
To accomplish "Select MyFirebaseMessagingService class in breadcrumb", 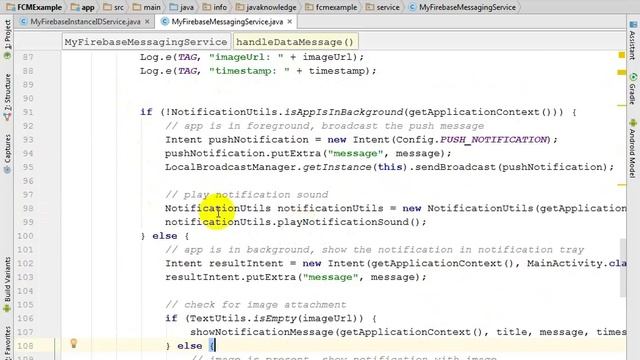I will click(462, 7).
